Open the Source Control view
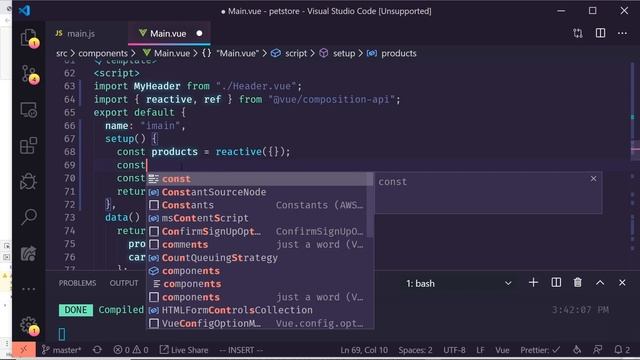 [29, 75]
